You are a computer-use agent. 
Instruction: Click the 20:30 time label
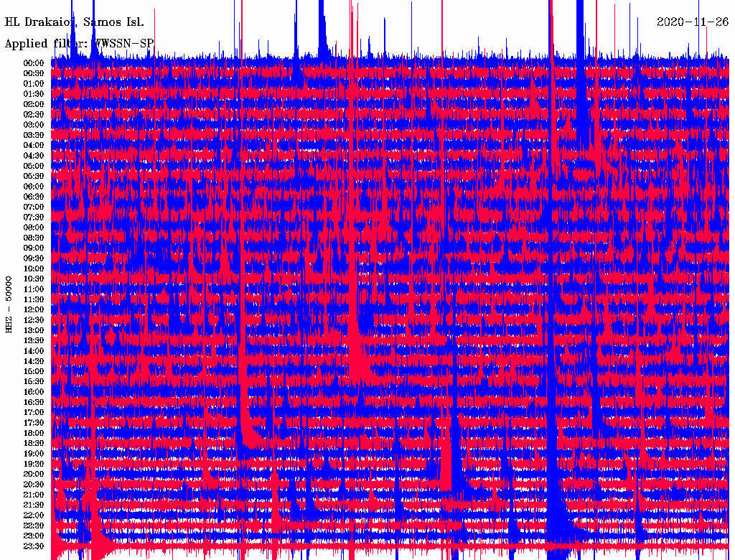34,485
